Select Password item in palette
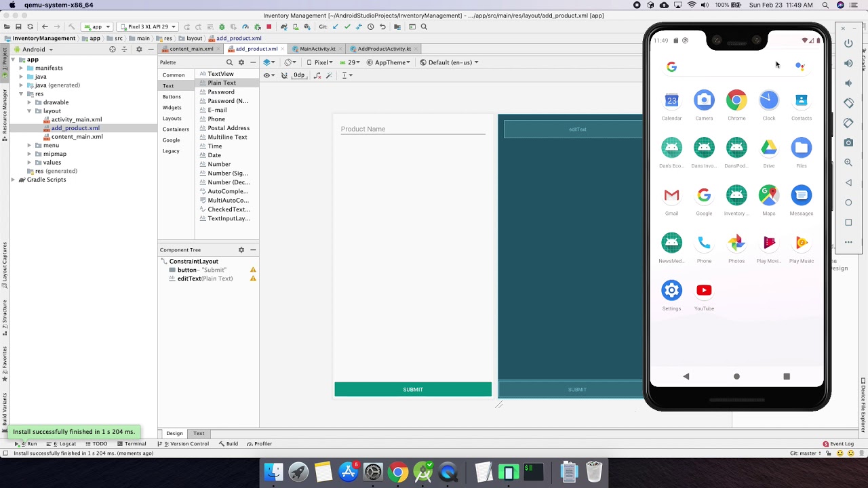The image size is (868, 488). (221, 92)
